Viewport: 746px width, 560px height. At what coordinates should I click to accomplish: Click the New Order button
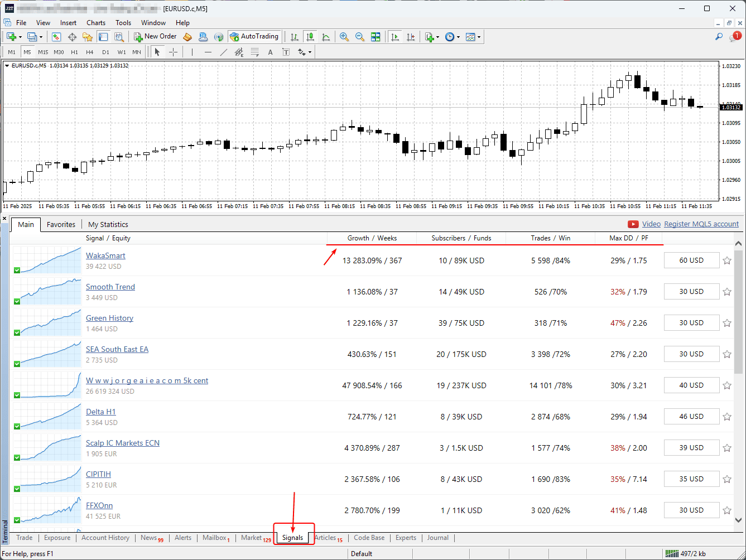(156, 37)
